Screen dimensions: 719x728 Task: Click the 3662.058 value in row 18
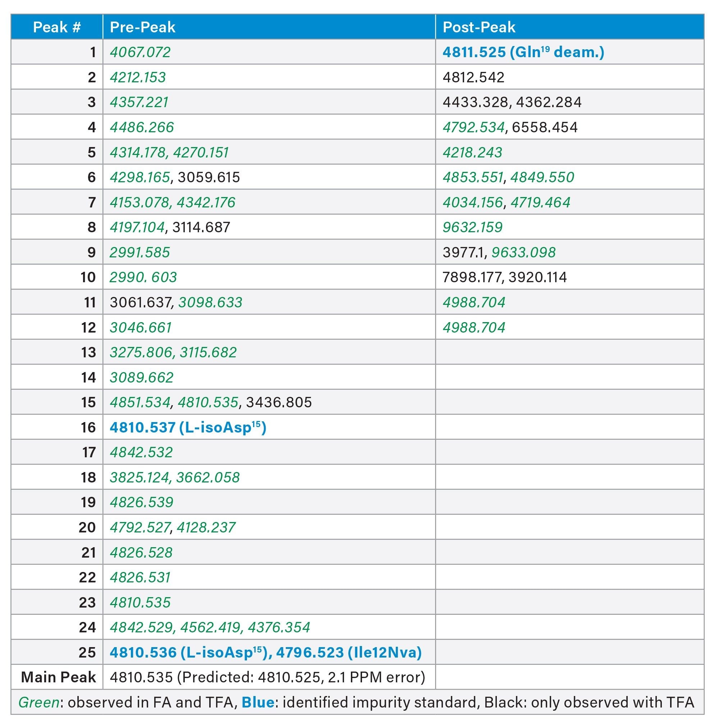[x=208, y=477]
